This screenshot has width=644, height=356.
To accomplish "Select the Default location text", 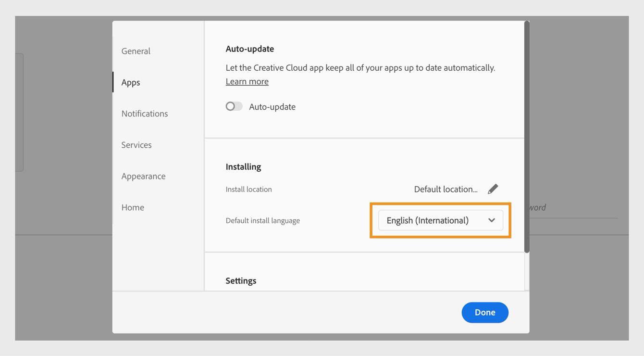I will 446,189.
